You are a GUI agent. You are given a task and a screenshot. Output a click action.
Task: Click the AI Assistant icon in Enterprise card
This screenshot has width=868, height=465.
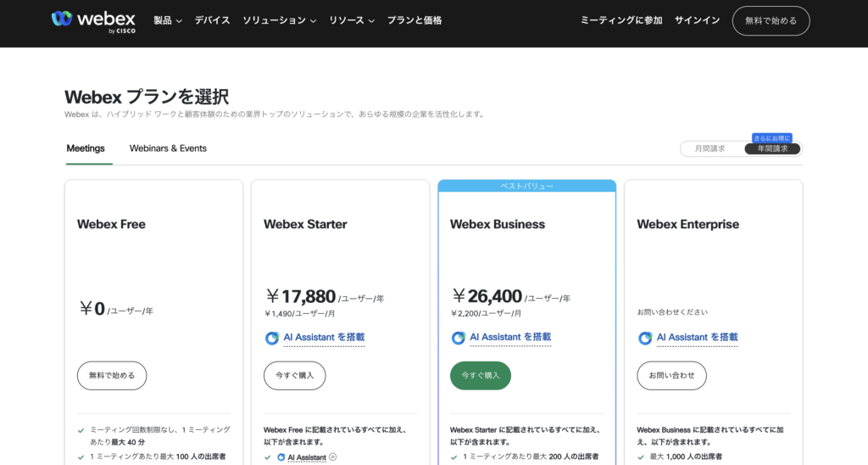[x=645, y=338]
